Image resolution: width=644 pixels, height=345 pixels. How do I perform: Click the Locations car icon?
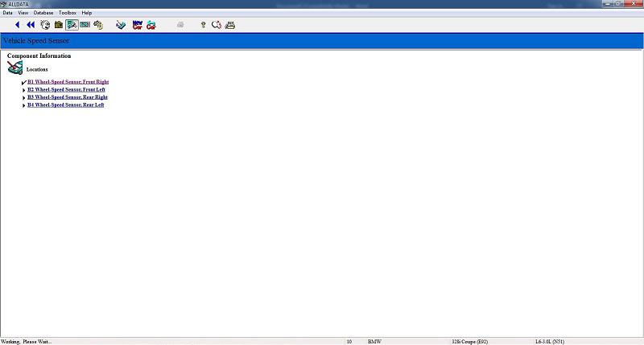[14, 68]
